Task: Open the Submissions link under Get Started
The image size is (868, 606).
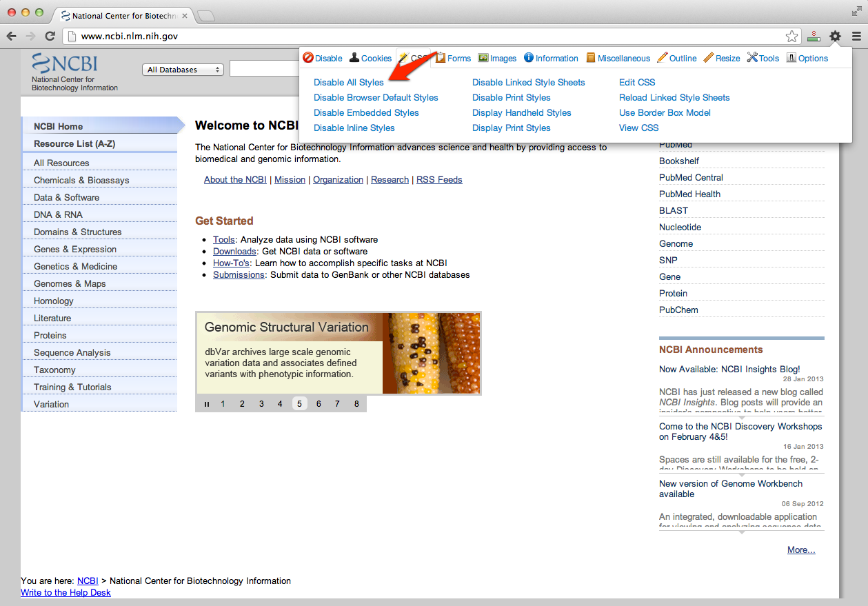Action: (x=239, y=274)
